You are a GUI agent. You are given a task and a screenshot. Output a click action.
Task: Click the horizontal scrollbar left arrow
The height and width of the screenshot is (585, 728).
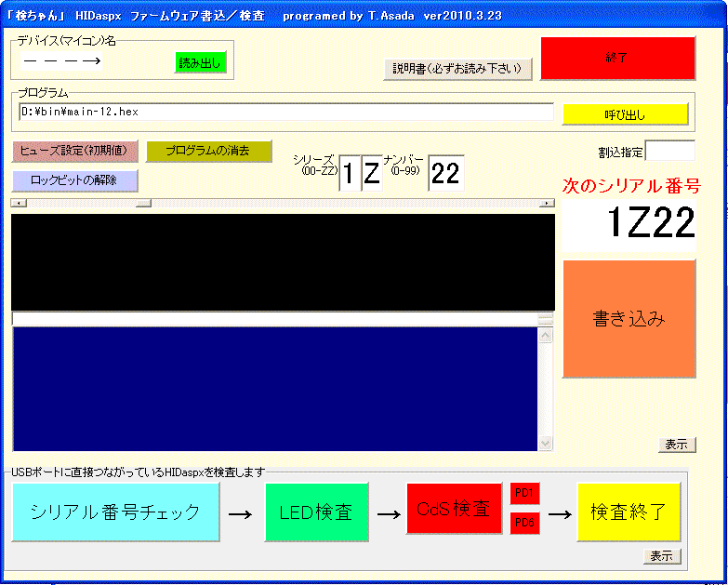point(16,203)
